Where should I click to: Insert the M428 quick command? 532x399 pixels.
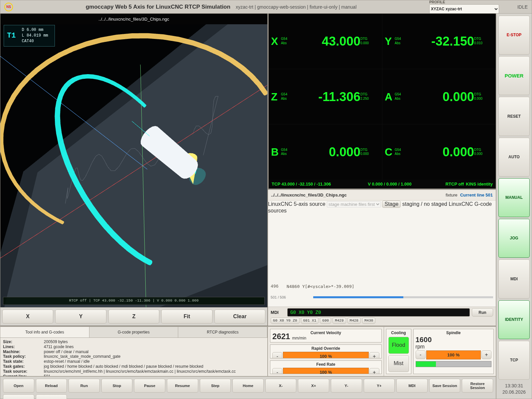tap(354, 321)
